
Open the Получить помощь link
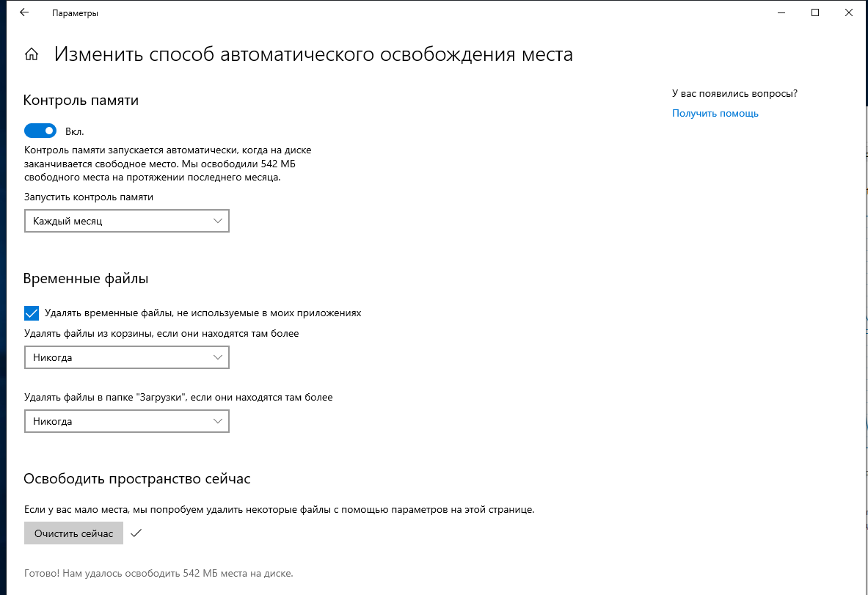point(715,113)
